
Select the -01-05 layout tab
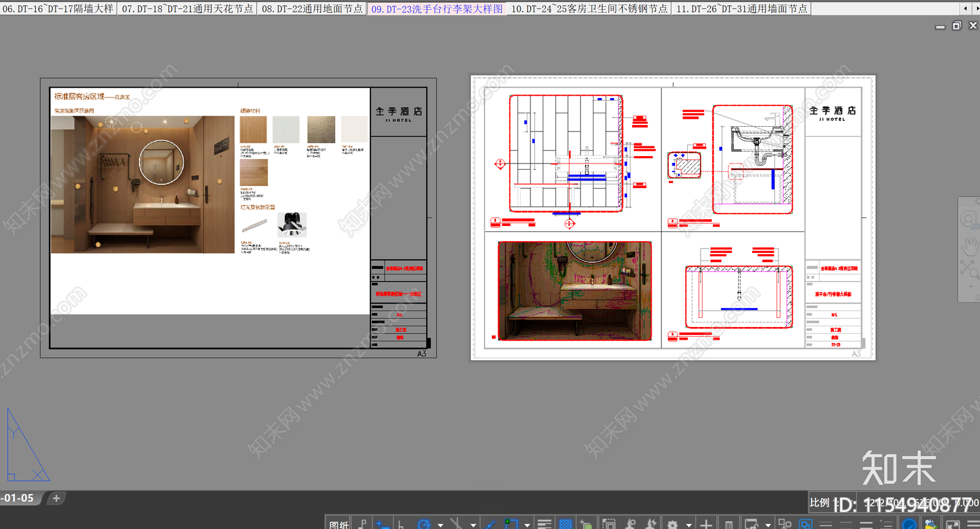(18, 498)
